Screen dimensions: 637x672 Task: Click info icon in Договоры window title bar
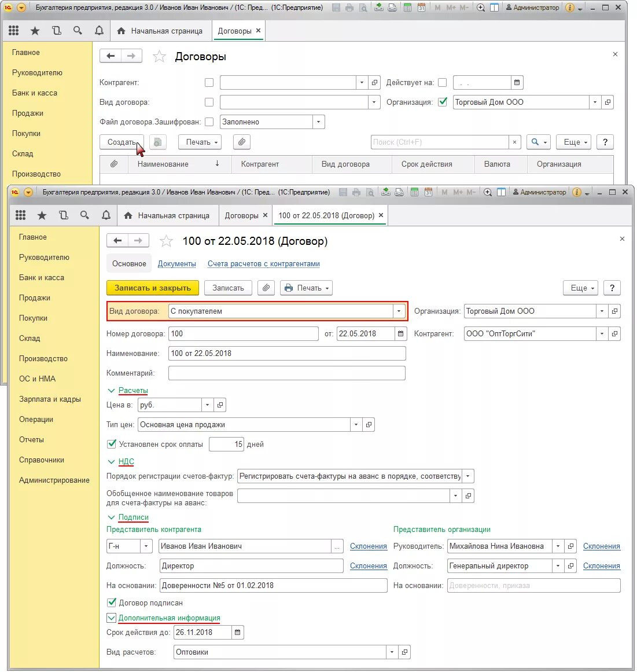tap(569, 8)
